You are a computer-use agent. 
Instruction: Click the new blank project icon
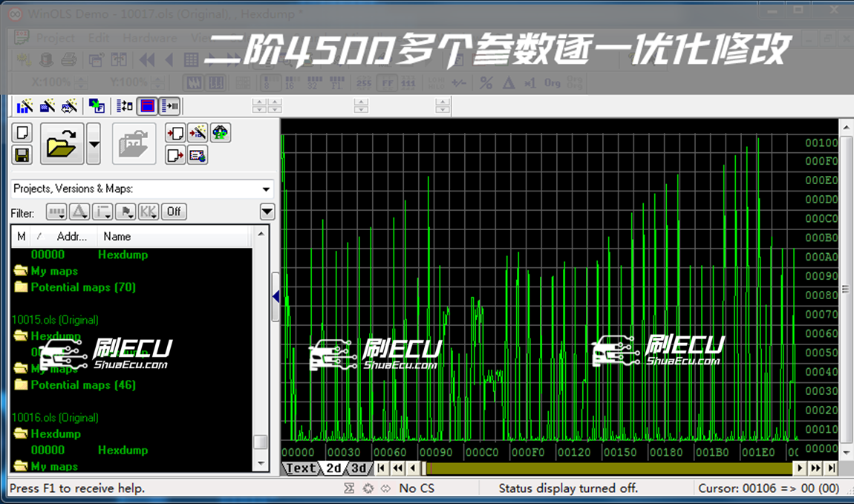(22, 133)
